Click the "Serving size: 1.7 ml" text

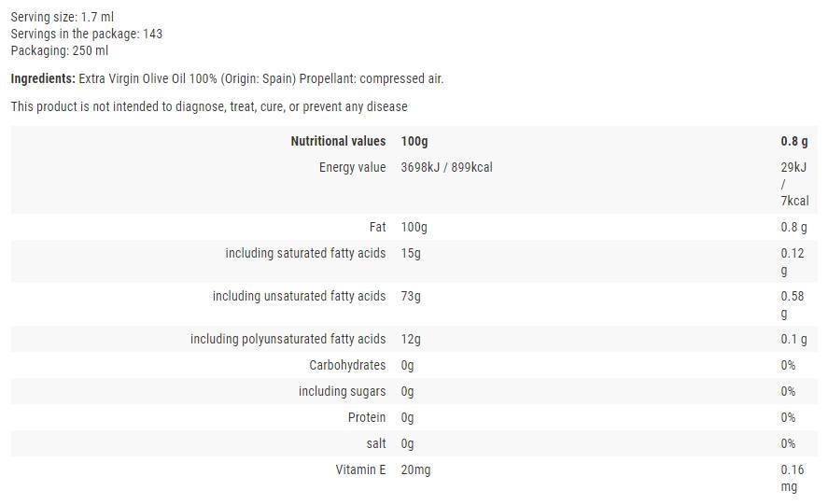pyautogui.click(x=63, y=17)
